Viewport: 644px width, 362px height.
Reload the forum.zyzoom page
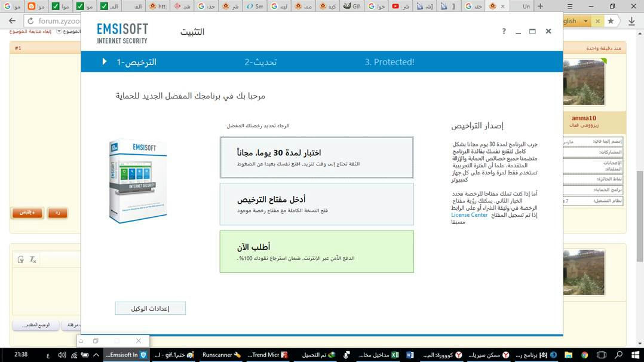click(30, 21)
